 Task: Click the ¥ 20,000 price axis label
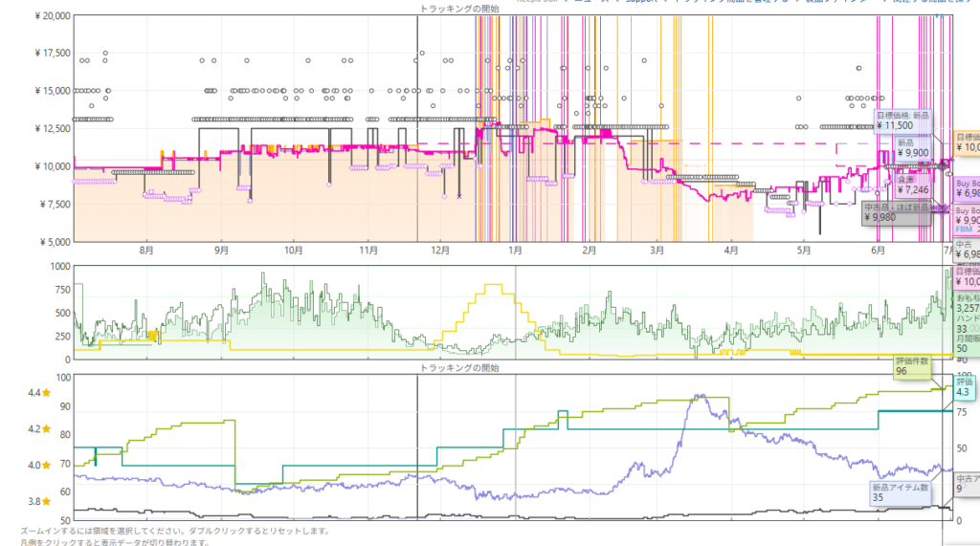point(53,15)
